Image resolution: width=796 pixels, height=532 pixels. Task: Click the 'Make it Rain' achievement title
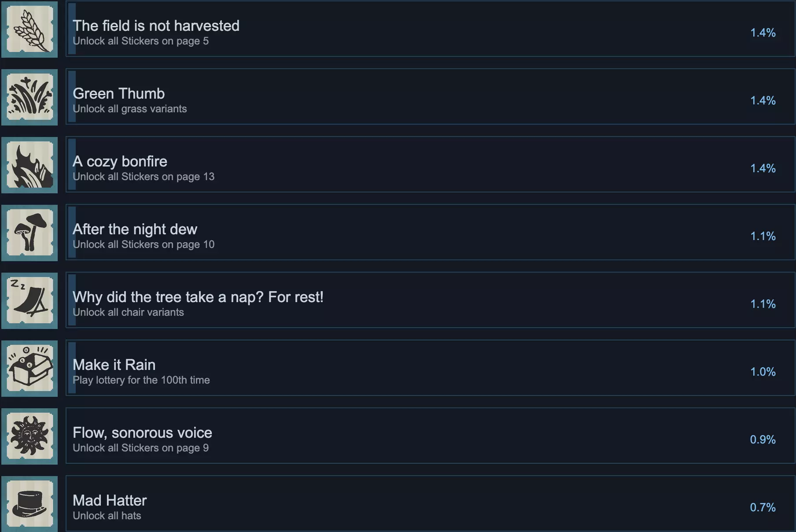pyautogui.click(x=114, y=365)
